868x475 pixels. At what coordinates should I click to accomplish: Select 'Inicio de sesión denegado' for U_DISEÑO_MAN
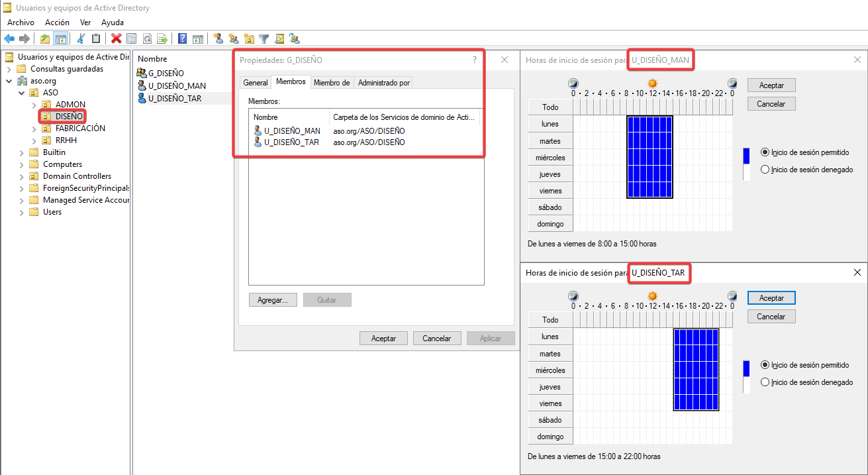pos(765,170)
